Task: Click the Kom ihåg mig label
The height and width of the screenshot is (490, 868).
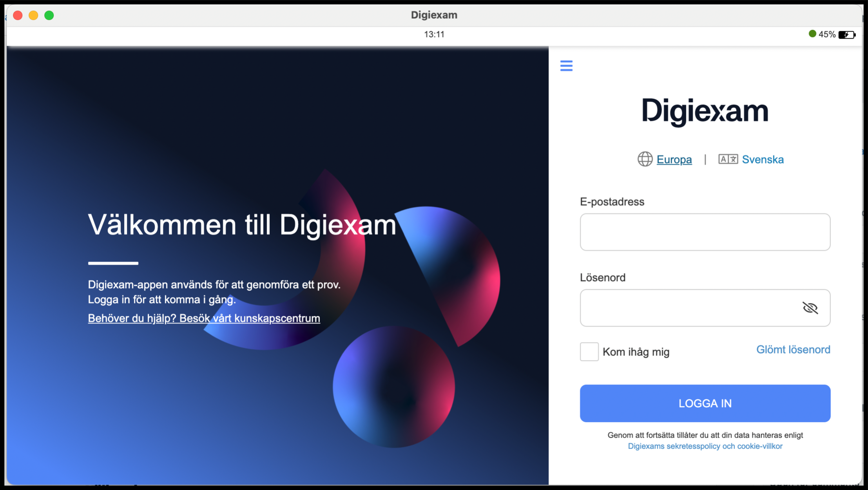Action: pyautogui.click(x=636, y=352)
